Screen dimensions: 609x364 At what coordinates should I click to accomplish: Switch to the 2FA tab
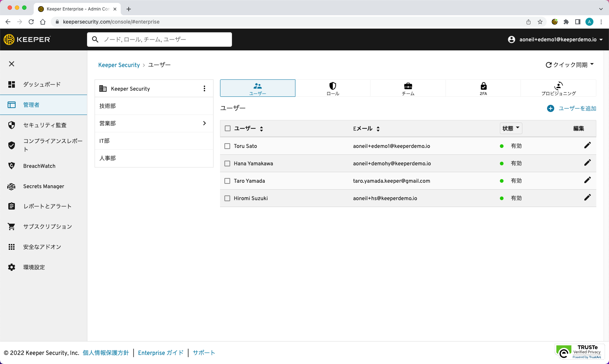click(x=483, y=88)
